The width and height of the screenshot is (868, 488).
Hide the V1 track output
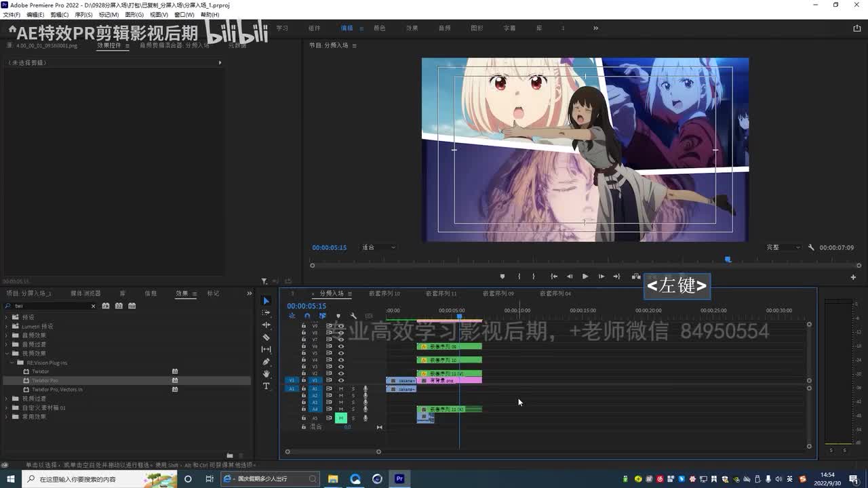[341, 380]
